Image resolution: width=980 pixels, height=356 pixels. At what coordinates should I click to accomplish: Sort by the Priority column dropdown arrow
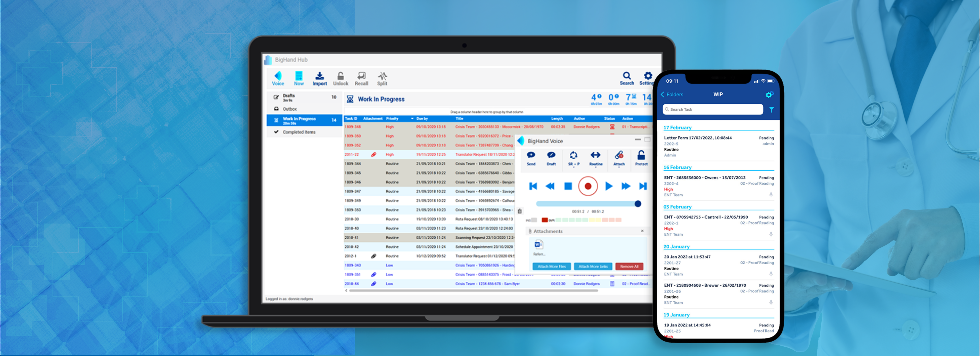(x=412, y=119)
